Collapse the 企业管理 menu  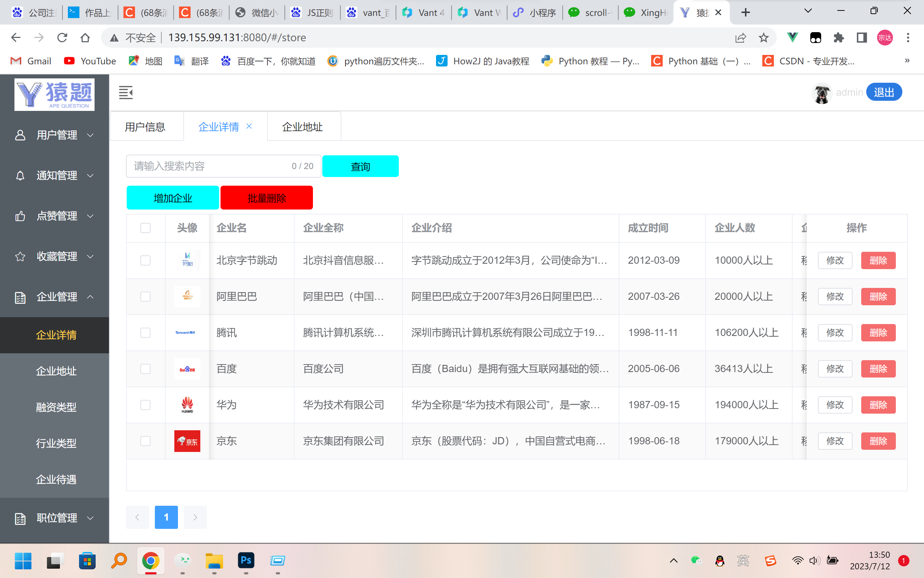(x=55, y=297)
